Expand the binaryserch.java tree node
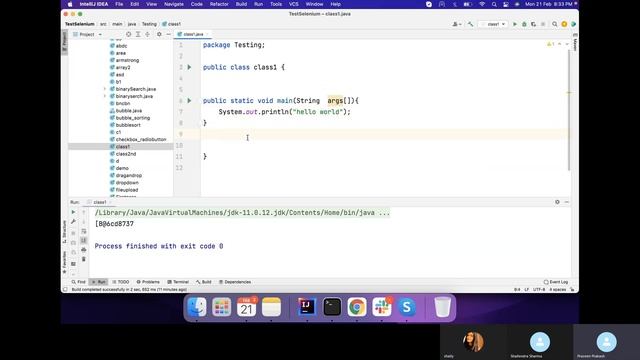 (105, 96)
